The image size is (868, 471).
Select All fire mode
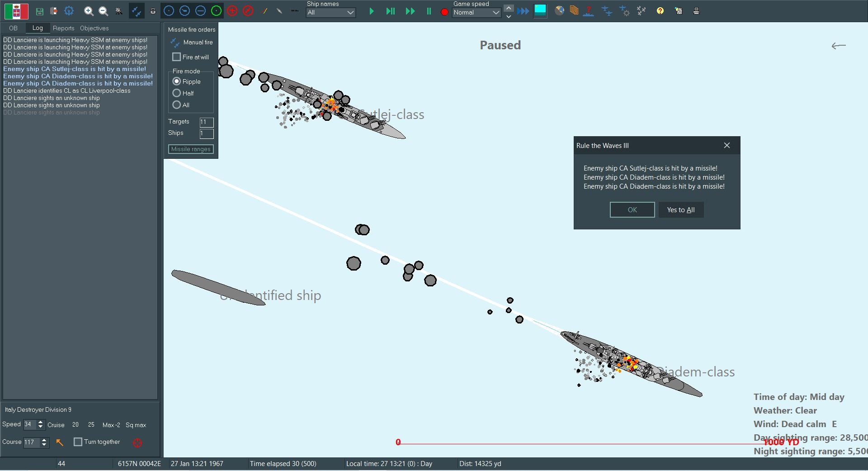point(177,105)
